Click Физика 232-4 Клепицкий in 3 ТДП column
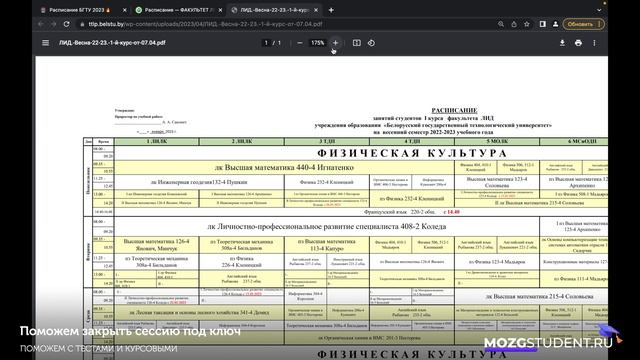The width and height of the screenshot is (640, 360). coord(327,182)
